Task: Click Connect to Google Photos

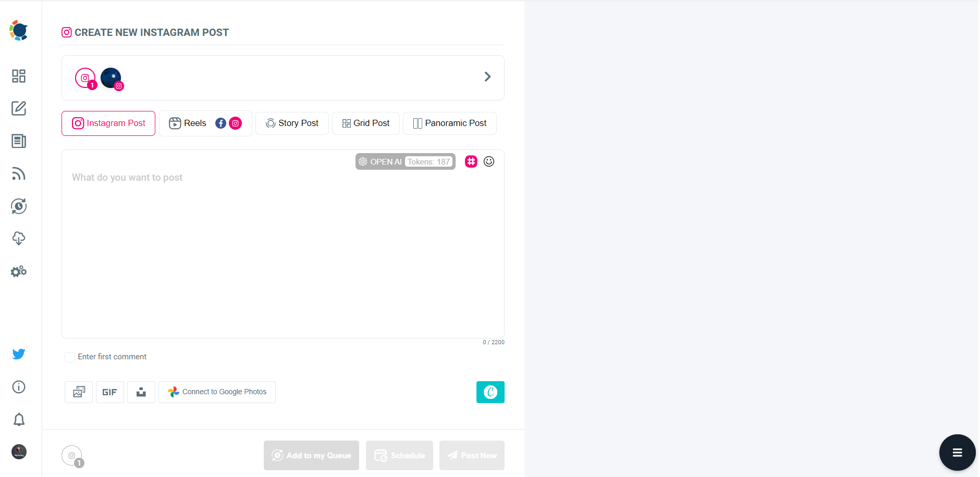Action: click(217, 392)
